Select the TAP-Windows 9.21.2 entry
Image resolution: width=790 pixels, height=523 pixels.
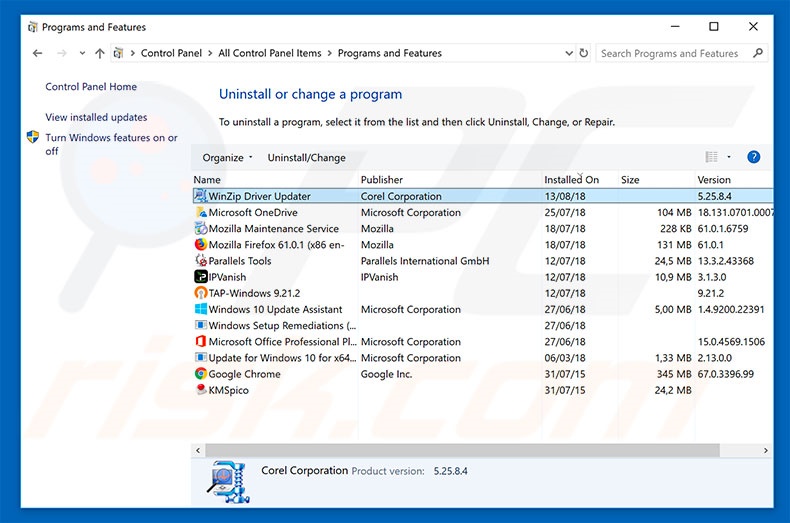coord(254,293)
